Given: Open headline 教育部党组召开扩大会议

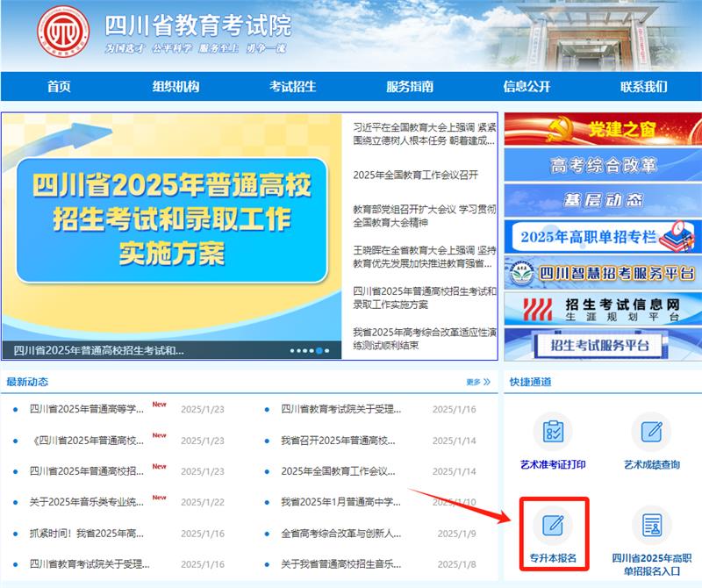Looking at the screenshot, I should coord(425,216).
